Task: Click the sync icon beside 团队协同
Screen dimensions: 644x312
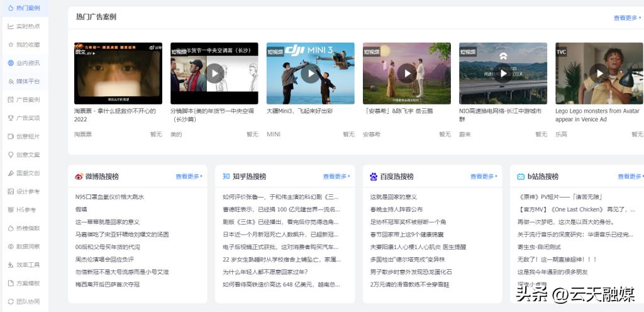Action: [11, 301]
